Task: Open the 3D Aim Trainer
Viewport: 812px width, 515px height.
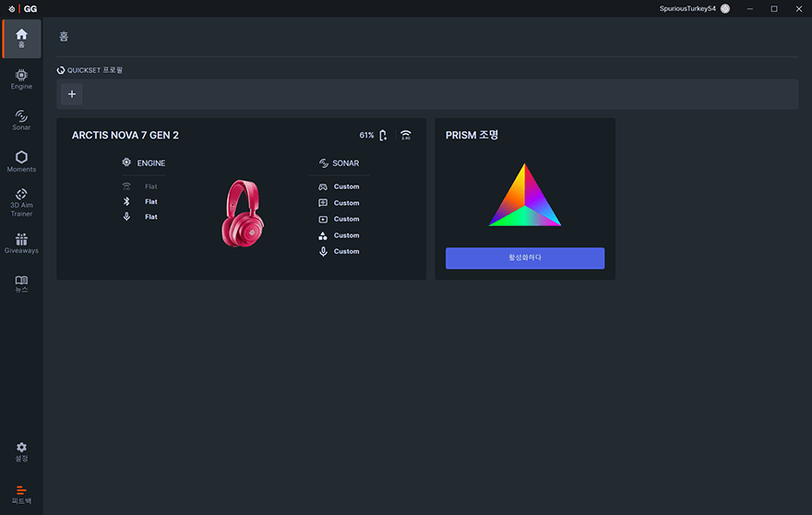Action: [x=21, y=202]
